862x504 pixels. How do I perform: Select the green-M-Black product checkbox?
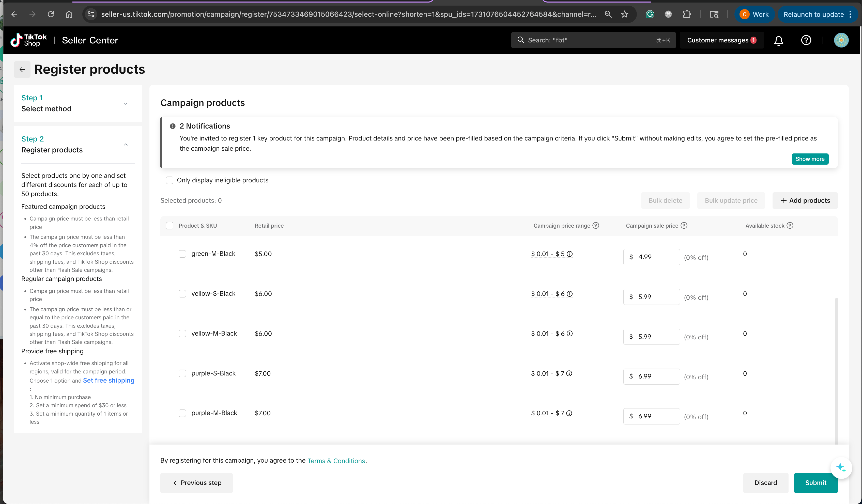point(182,254)
